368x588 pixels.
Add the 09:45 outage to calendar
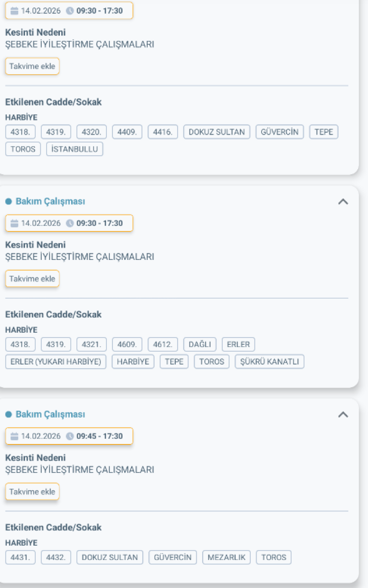tap(32, 492)
